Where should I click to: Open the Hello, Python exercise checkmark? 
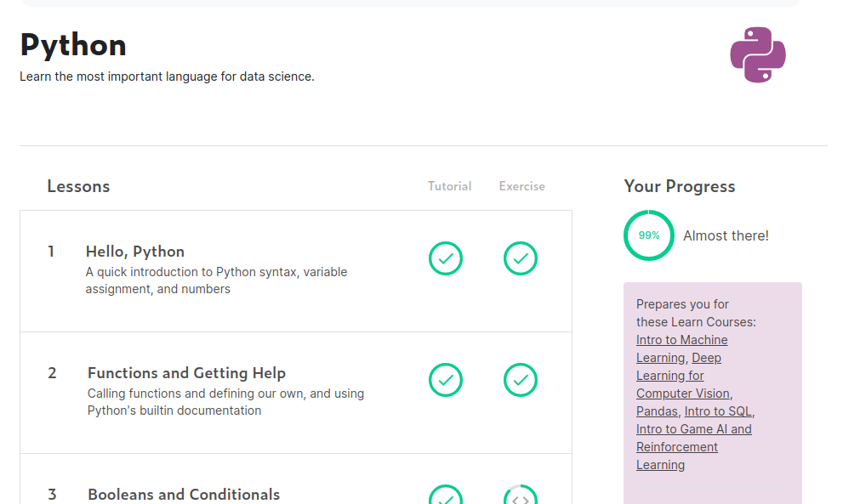pos(520,258)
